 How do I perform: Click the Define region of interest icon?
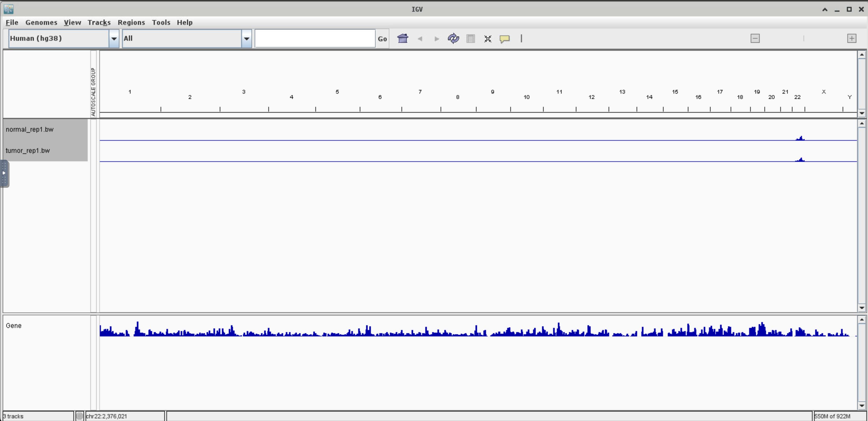tap(471, 38)
